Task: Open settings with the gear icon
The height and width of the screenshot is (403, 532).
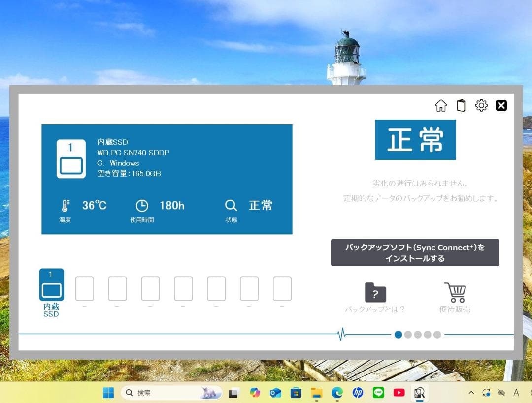Action: (x=481, y=105)
